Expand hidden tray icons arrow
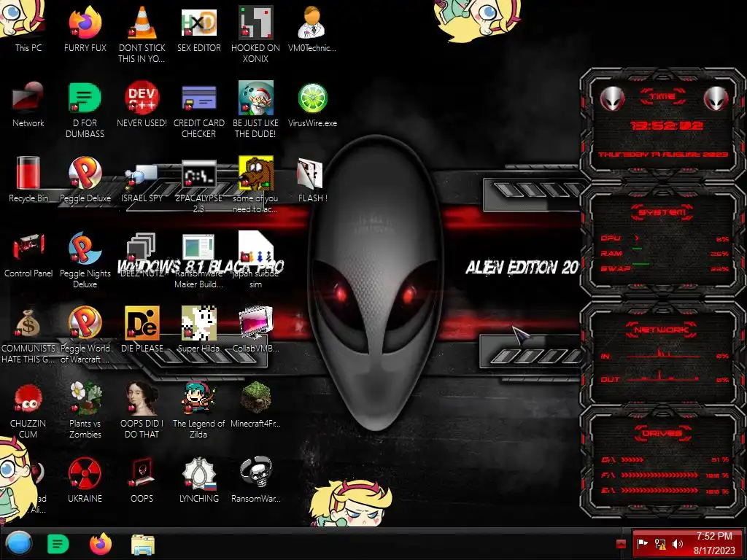747x560 pixels. click(x=621, y=543)
